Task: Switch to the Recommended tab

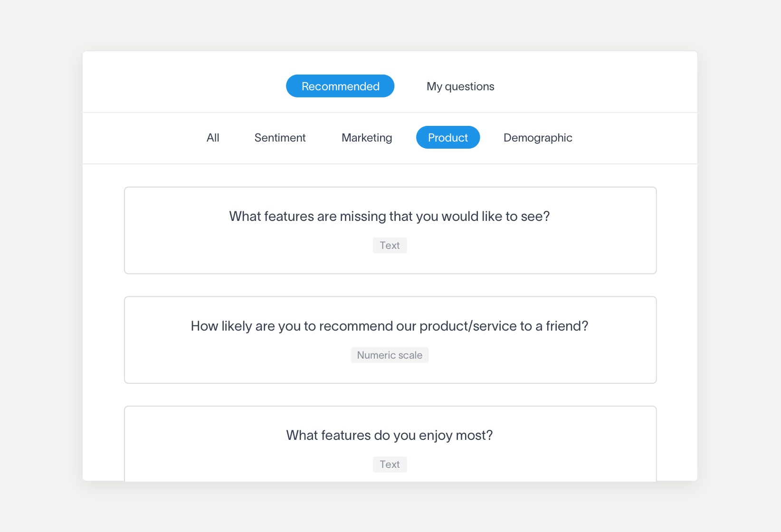Action: (340, 86)
